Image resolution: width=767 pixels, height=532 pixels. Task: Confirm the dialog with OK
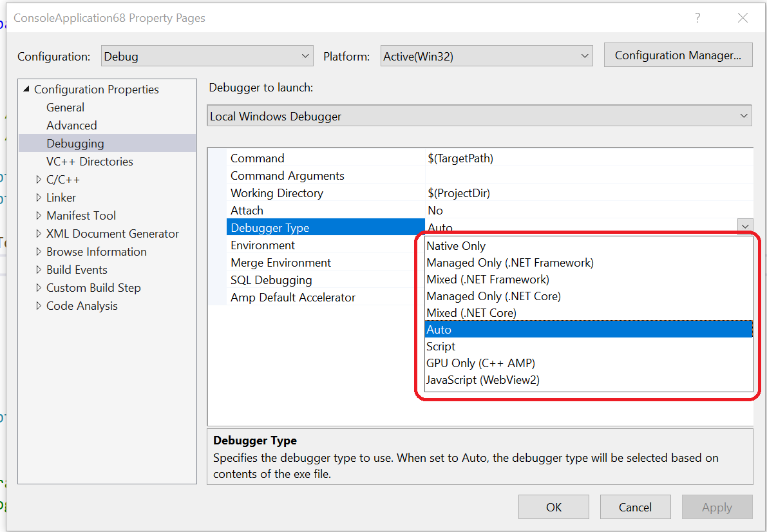coord(554,507)
